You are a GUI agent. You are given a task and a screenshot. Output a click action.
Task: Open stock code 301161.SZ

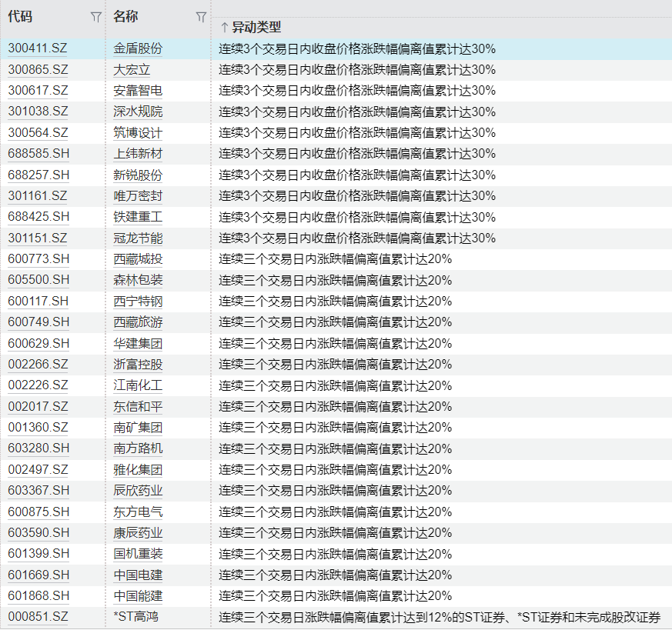(x=38, y=195)
